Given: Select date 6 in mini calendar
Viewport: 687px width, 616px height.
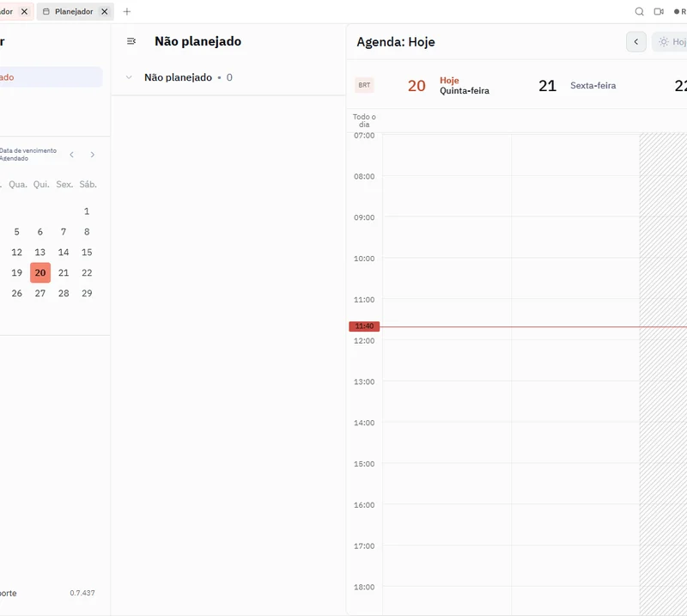Looking at the screenshot, I should [40, 231].
